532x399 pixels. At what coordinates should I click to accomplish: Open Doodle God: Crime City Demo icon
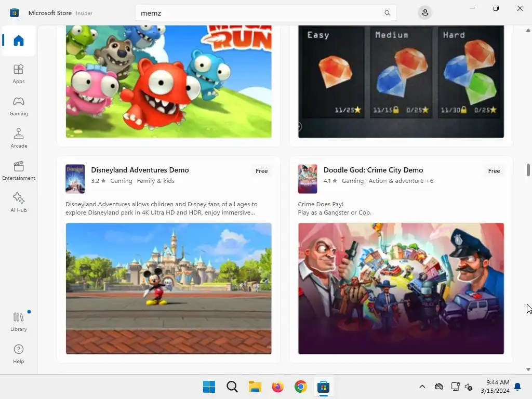tap(308, 179)
